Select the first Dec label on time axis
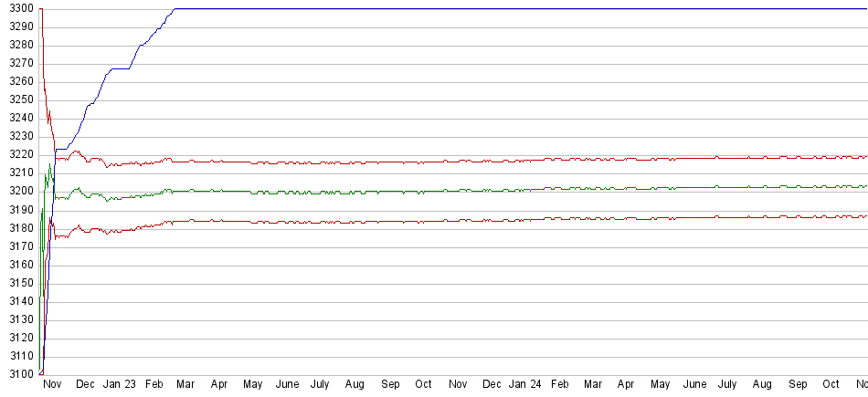 85,386
